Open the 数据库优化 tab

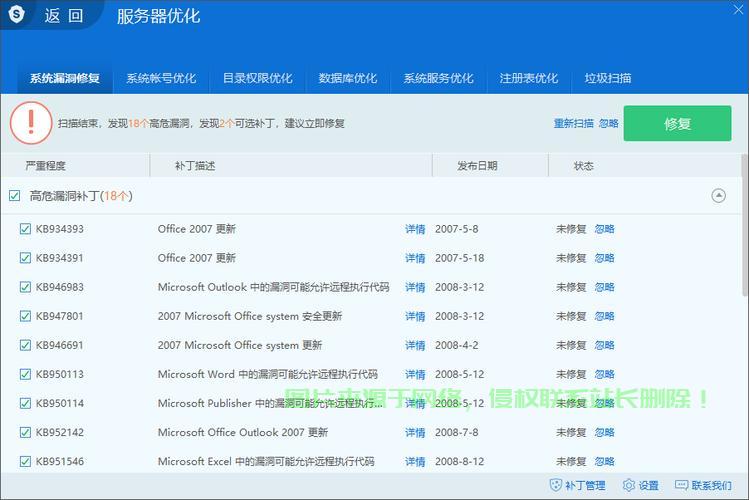(x=348, y=78)
